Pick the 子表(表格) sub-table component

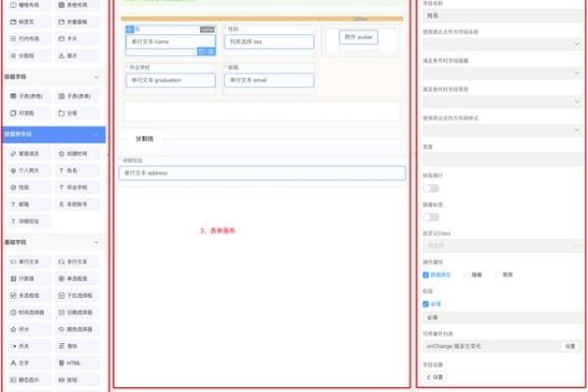(x=28, y=96)
